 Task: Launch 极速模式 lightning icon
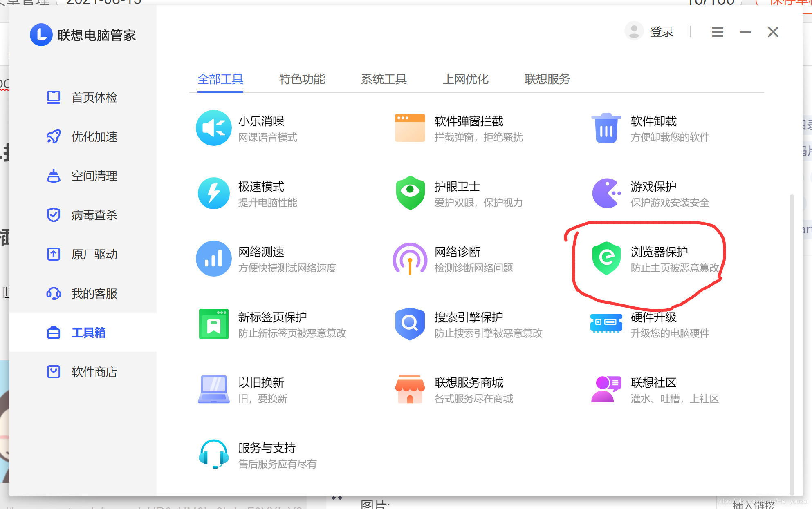[213, 193]
